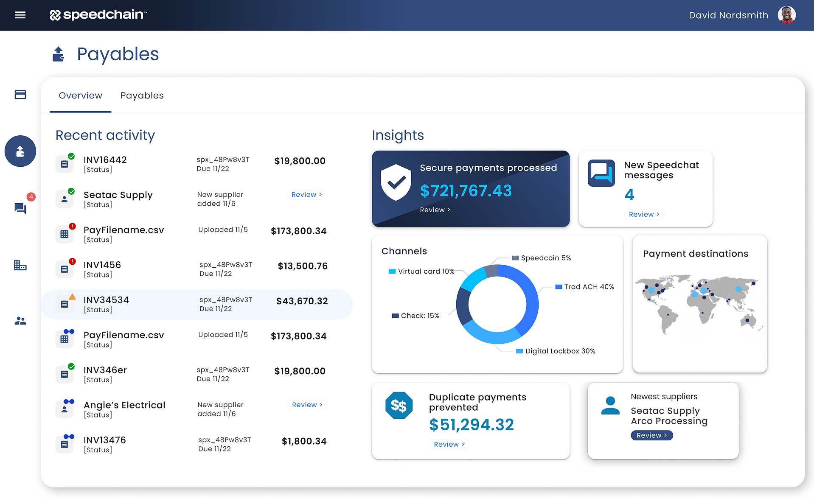
Task: Expand Review under Secure payments processed
Action: pyautogui.click(x=435, y=210)
